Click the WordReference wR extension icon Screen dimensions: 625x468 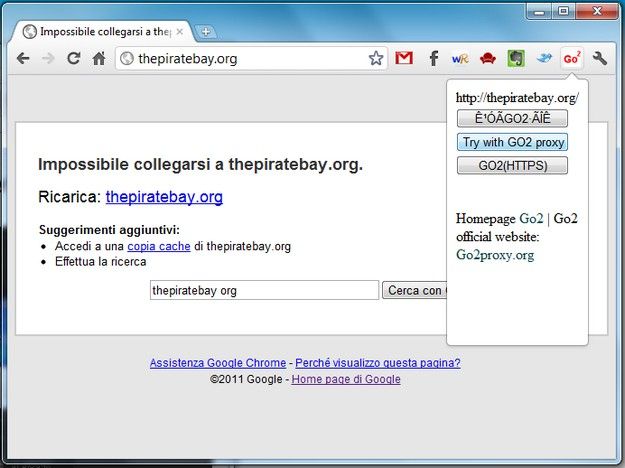point(460,59)
